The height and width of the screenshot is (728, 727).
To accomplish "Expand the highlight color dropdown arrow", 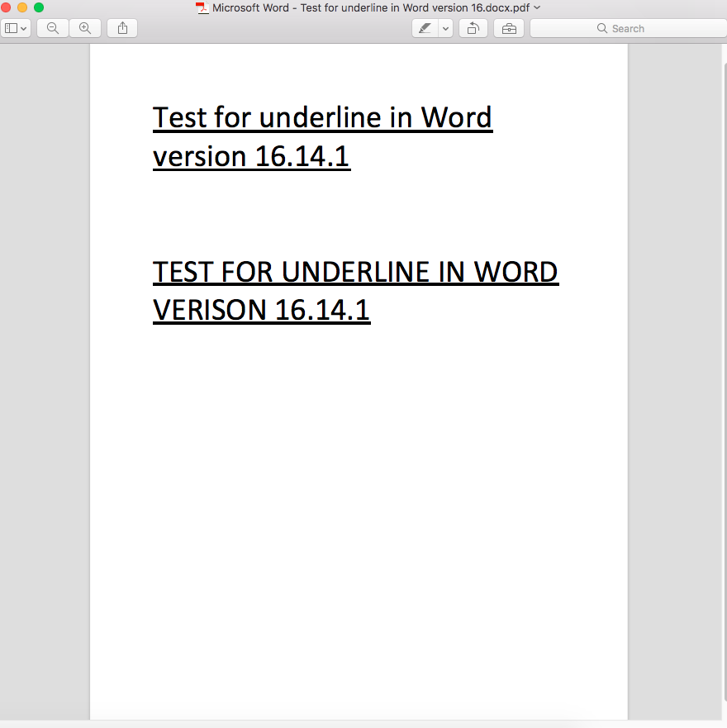I will 445,28.
